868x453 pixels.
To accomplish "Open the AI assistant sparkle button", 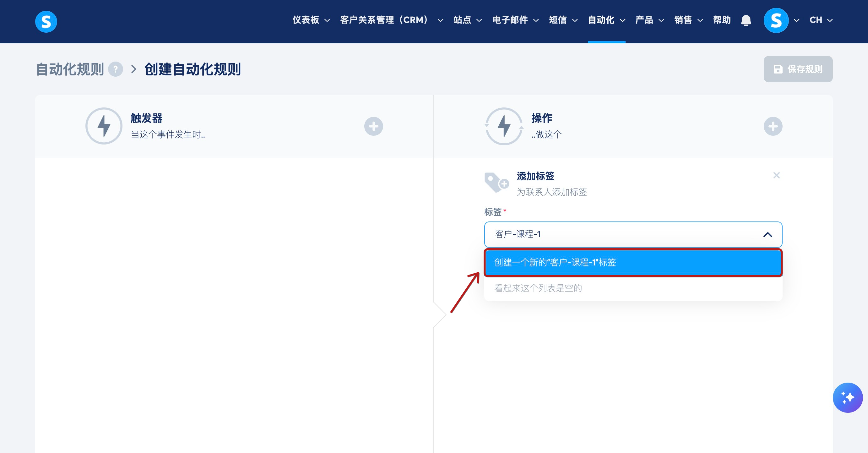I will pos(847,397).
